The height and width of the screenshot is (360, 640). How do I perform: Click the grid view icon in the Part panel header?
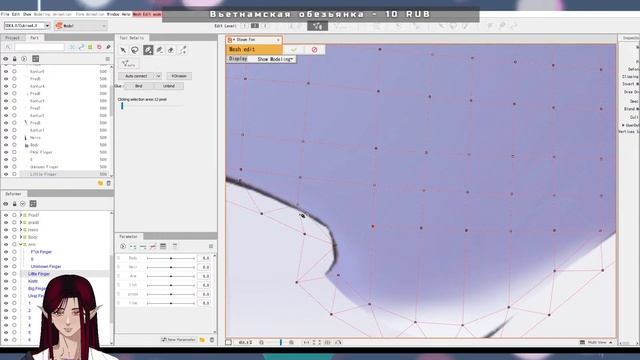36,59
